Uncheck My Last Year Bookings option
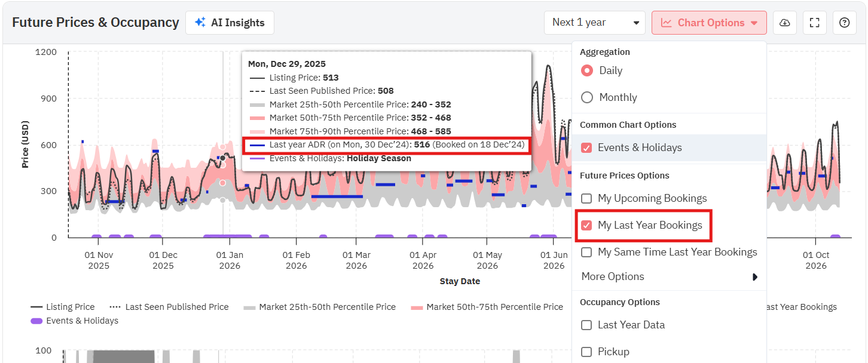 tap(586, 225)
